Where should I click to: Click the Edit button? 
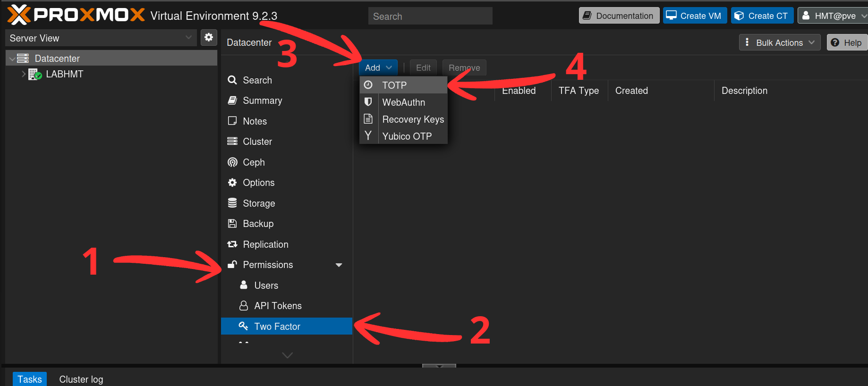423,68
